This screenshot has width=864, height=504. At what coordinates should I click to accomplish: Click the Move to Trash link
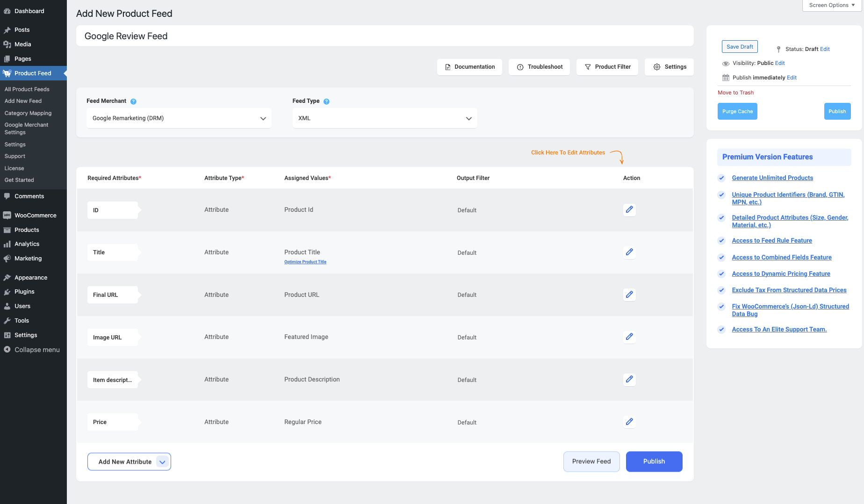pos(735,93)
